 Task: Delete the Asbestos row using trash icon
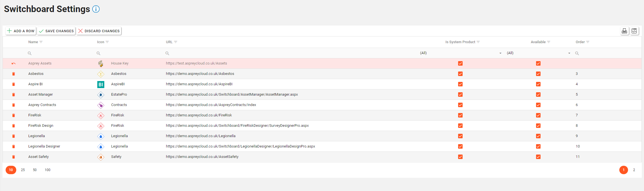[13, 74]
